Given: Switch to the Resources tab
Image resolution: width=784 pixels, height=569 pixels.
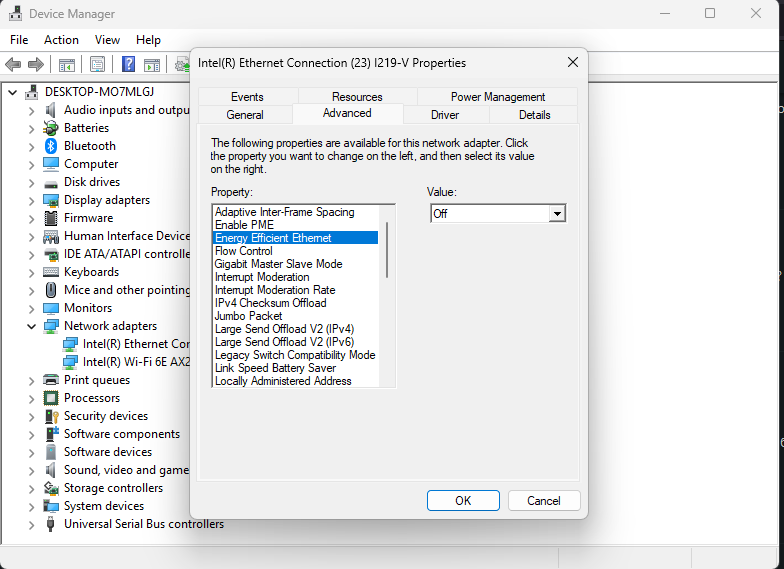Looking at the screenshot, I should coord(358,96).
